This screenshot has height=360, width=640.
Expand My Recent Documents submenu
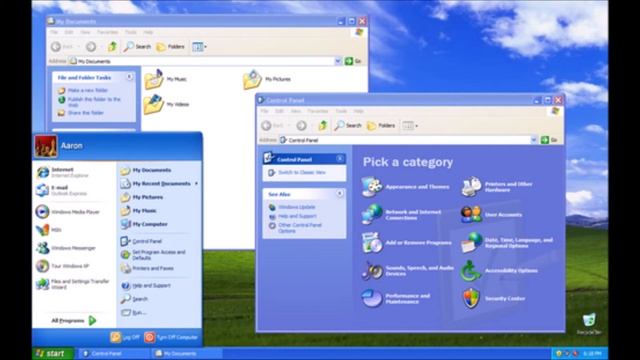pyautogui.click(x=160, y=184)
